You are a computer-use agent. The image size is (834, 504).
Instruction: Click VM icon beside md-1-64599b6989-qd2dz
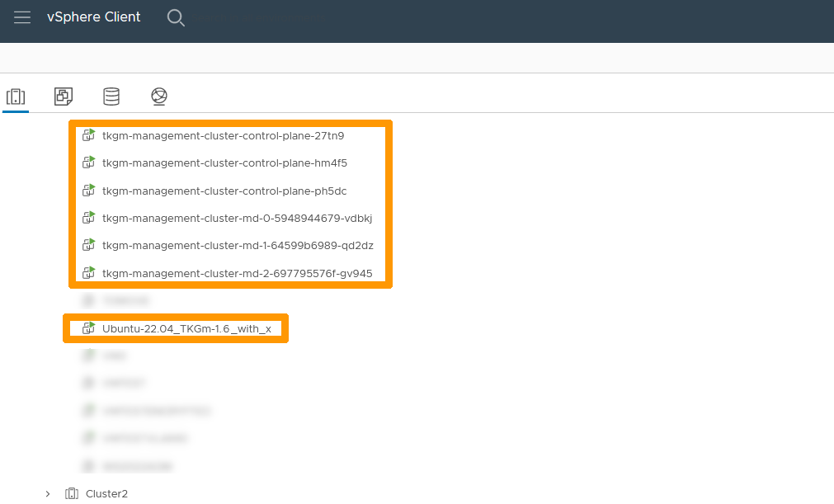(x=89, y=244)
